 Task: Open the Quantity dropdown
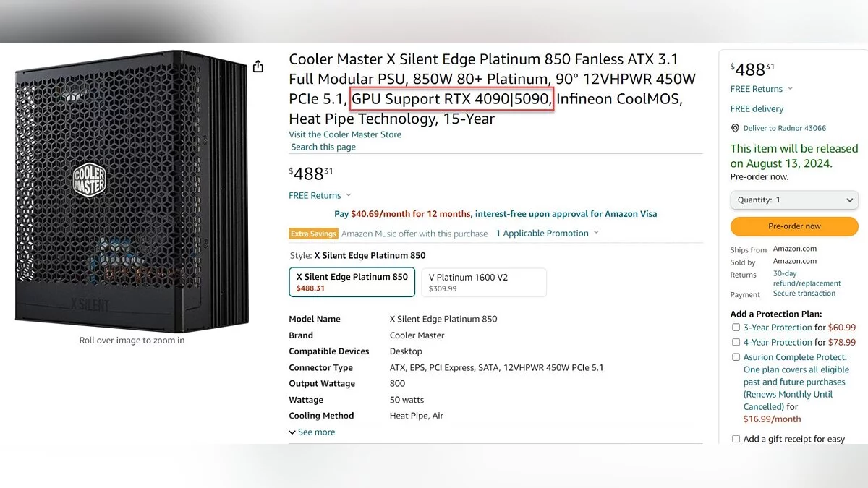pyautogui.click(x=794, y=200)
